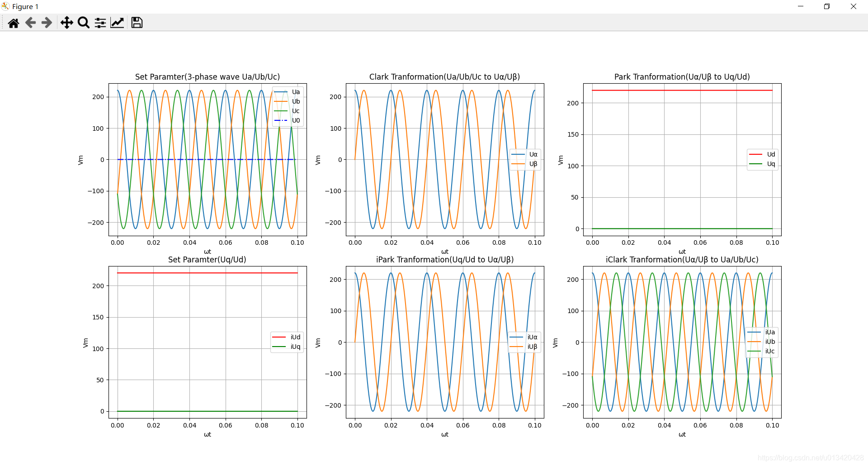Click the matplotlib Figure 1 window icon
The image size is (868, 466).
5,6
